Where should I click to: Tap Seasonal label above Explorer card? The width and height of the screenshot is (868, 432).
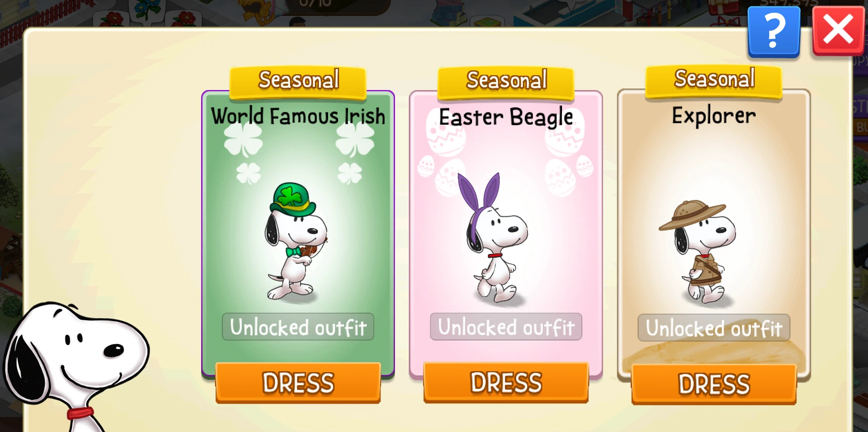[714, 80]
